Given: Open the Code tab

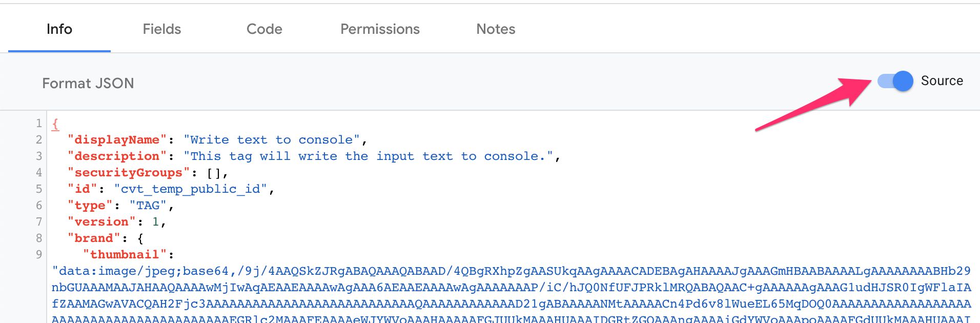Looking at the screenshot, I should click(x=264, y=29).
